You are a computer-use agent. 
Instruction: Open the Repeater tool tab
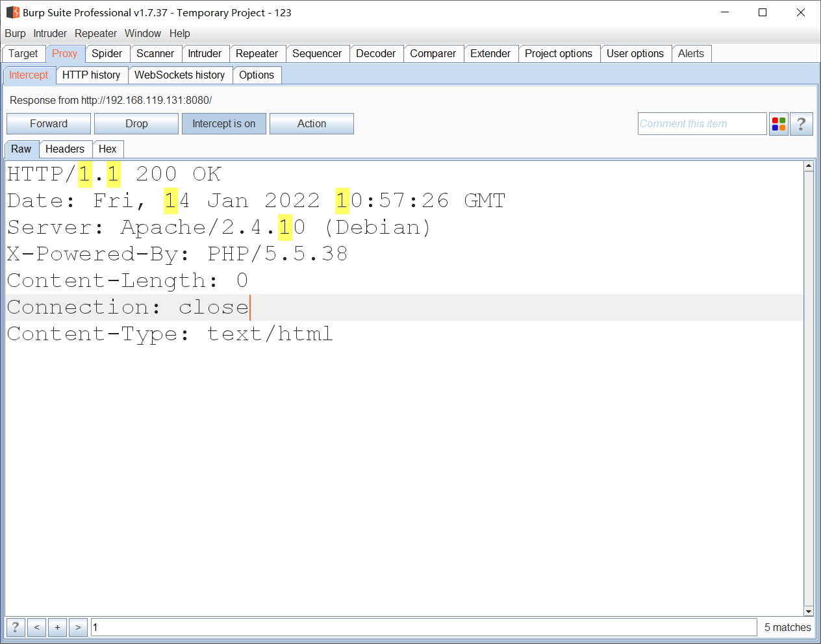coord(257,54)
